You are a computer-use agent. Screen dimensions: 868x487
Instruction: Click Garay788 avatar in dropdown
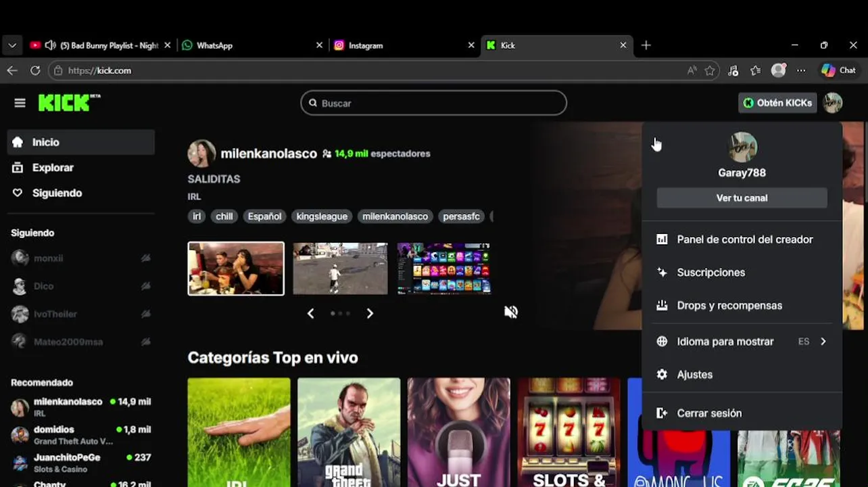point(742,147)
